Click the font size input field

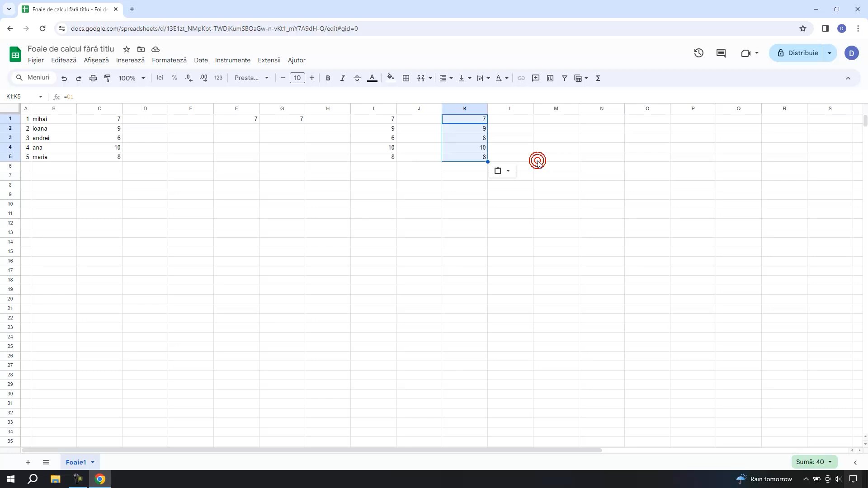pyautogui.click(x=297, y=78)
